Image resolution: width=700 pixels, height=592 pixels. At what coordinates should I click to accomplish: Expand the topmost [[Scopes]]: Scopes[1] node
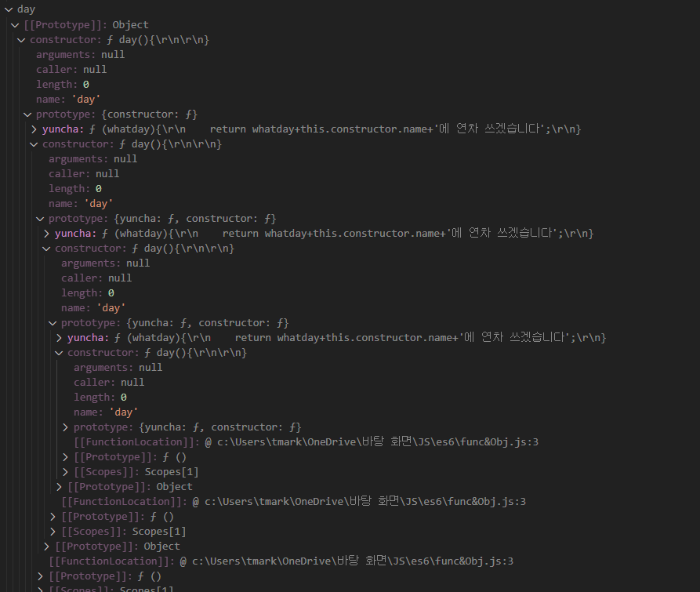click(65, 472)
